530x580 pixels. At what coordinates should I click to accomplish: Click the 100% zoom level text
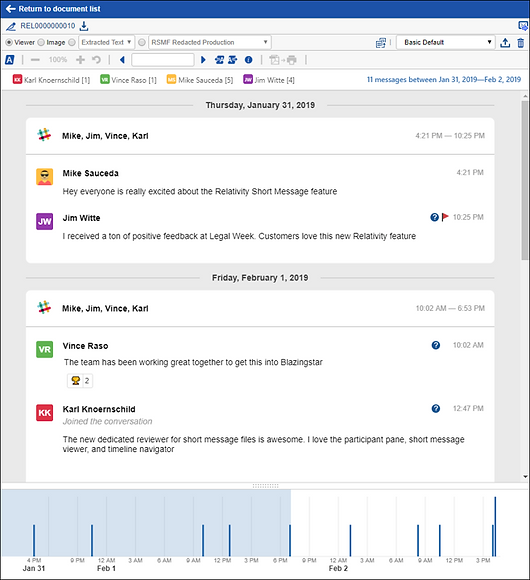pyautogui.click(x=58, y=60)
